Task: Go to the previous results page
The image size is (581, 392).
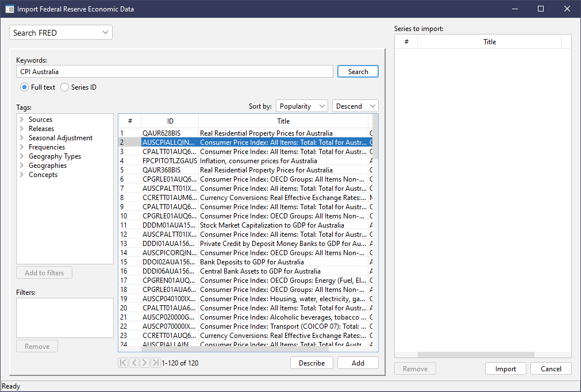Action: click(x=134, y=363)
